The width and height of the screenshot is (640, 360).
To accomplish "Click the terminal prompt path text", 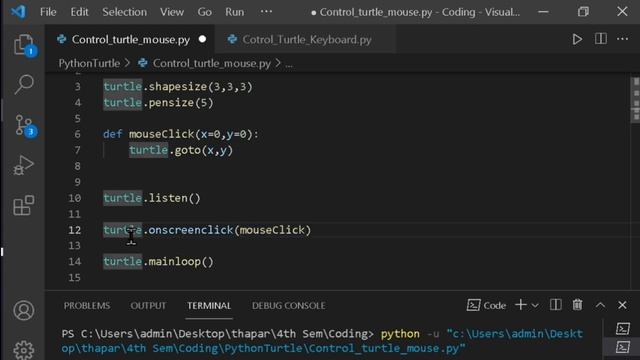I will point(217,334).
